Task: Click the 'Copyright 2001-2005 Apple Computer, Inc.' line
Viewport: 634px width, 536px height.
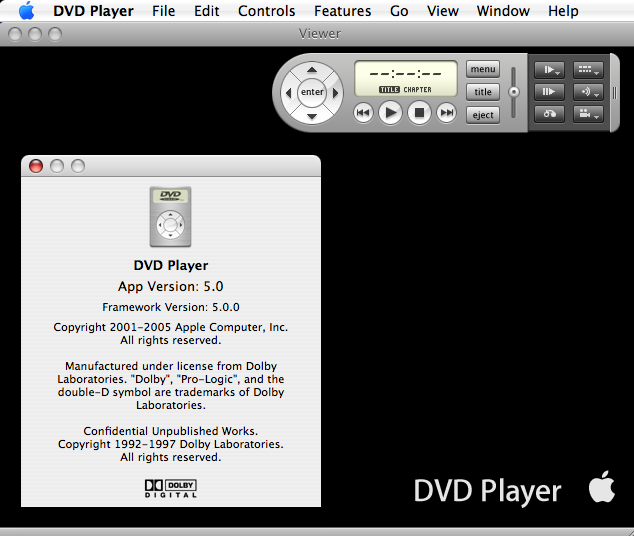Action: (171, 327)
